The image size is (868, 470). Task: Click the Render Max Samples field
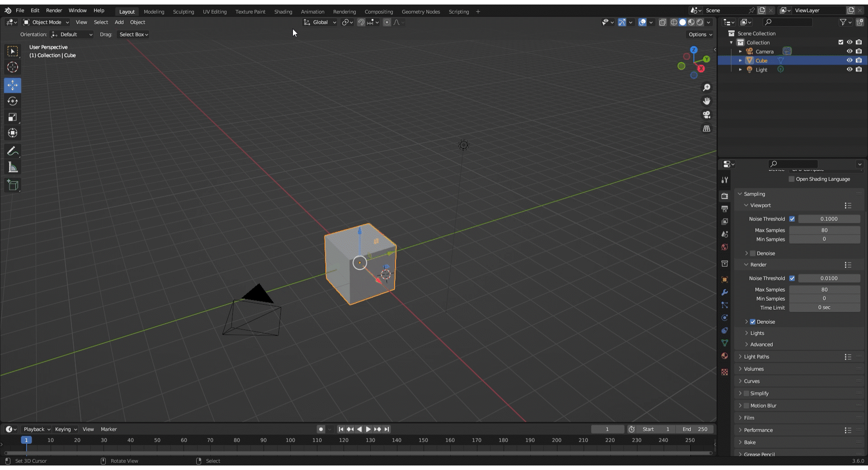(x=824, y=290)
